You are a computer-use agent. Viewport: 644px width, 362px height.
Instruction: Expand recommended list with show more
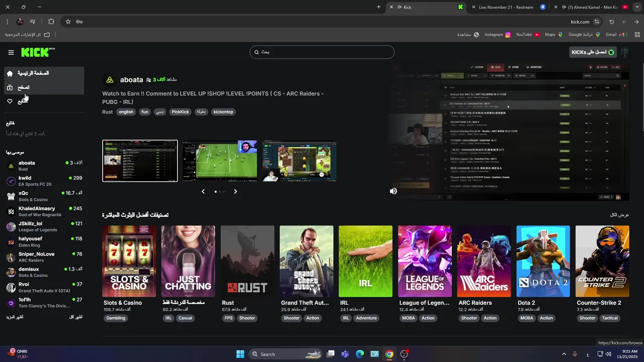15,317
